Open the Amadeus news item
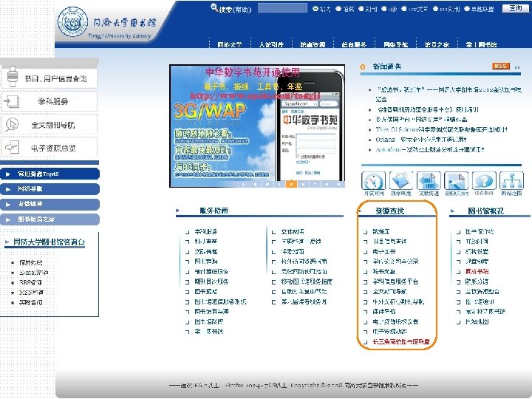Screen dimensions: 532x399 click(x=430, y=149)
